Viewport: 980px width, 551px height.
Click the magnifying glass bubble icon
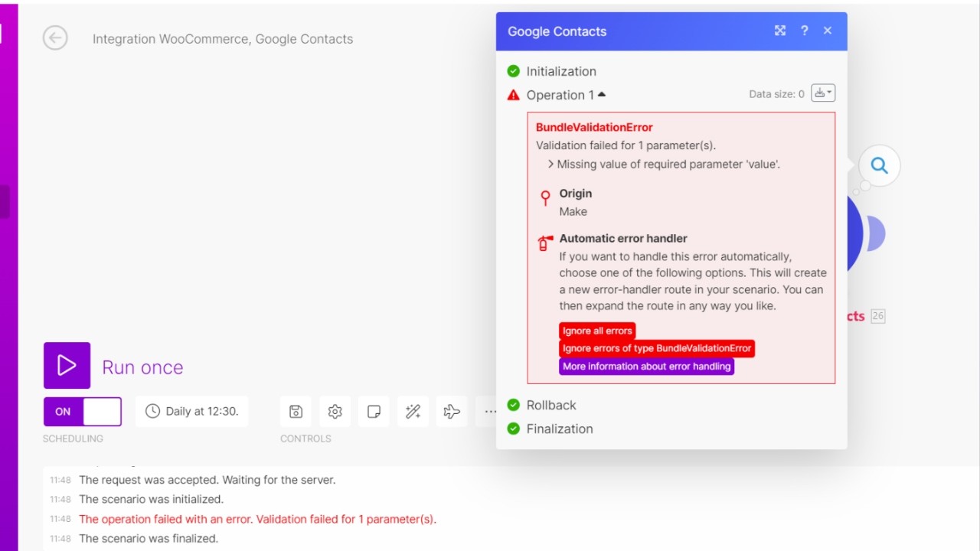(879, 165)
